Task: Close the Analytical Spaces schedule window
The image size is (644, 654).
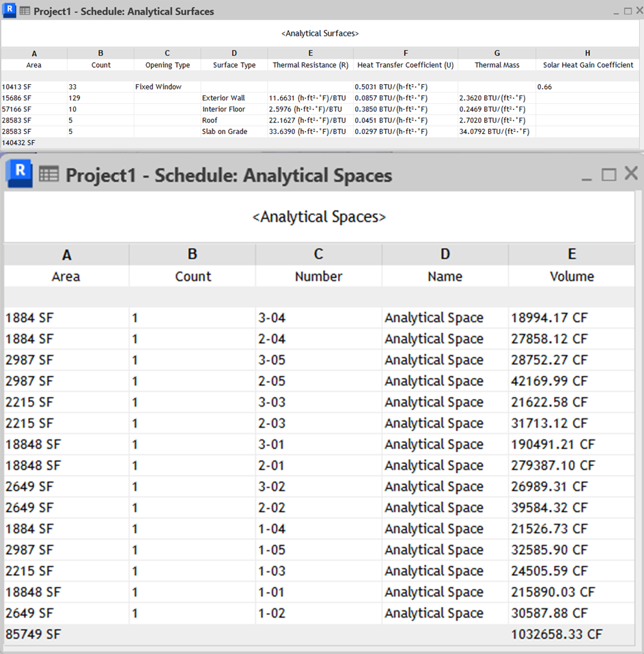Action: click(630, 174)
